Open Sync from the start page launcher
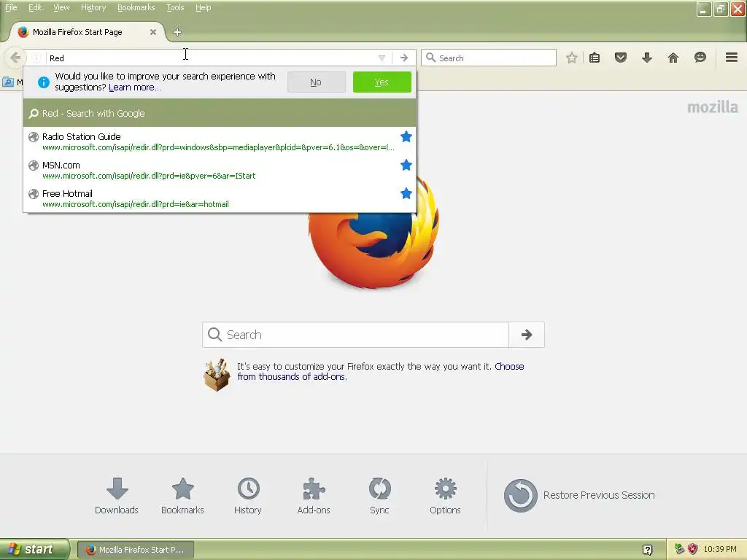This screenshot has width=747, height=560. (379, 496)
